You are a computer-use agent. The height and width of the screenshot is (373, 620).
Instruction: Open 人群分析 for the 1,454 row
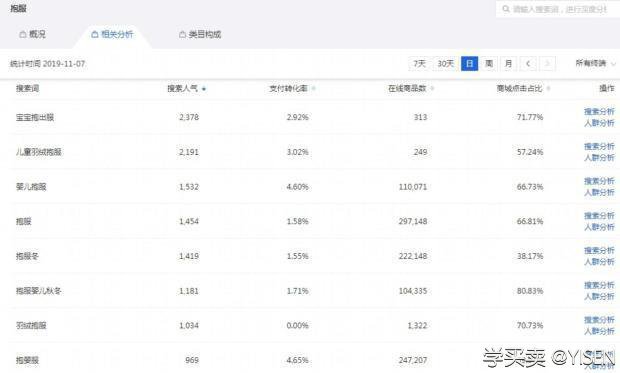[x=599, y=227]
